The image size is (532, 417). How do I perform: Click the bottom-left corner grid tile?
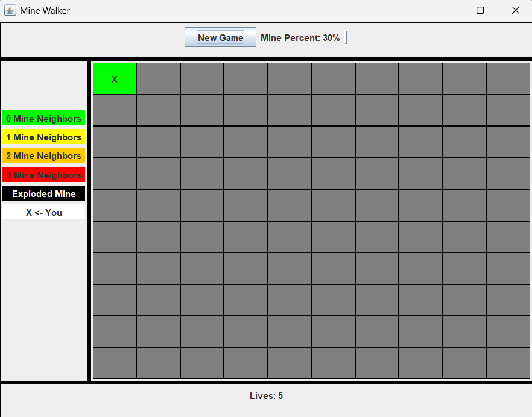coord(115,363)
